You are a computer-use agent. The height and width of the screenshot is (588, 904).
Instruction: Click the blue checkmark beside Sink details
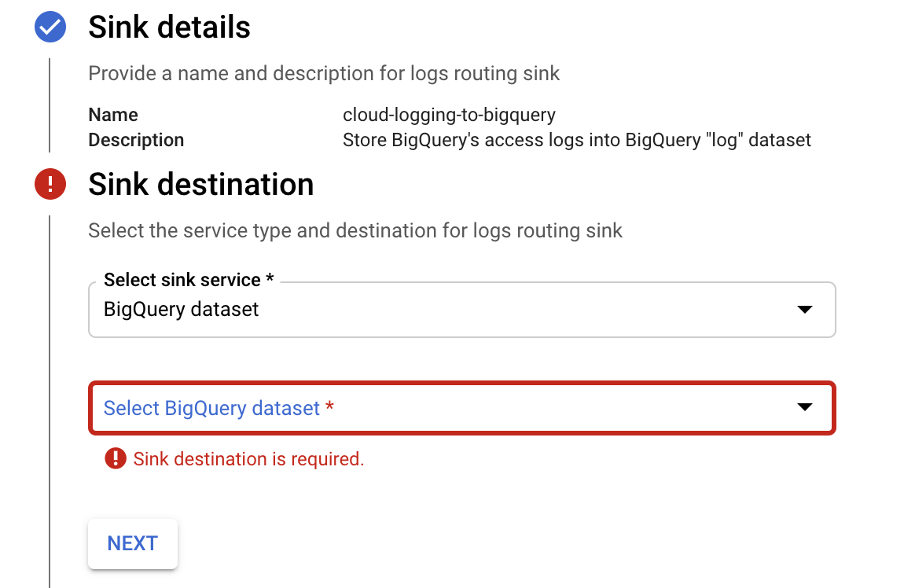point(50,28)
